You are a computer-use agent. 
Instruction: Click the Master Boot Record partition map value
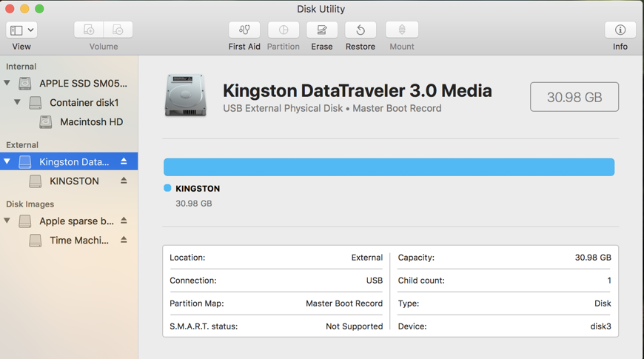click(x=344, y=303)
